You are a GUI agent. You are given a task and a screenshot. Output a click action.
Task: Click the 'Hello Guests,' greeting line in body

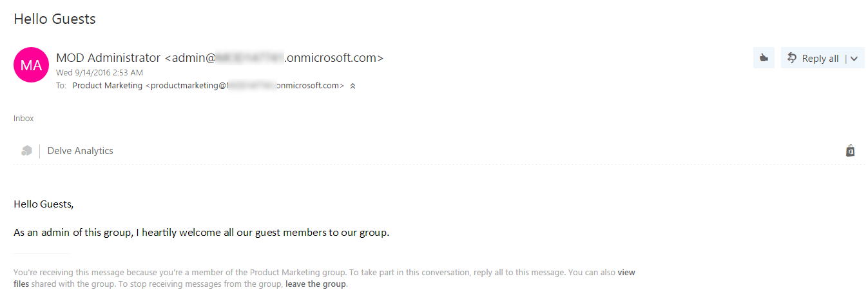tap(44, 204)
